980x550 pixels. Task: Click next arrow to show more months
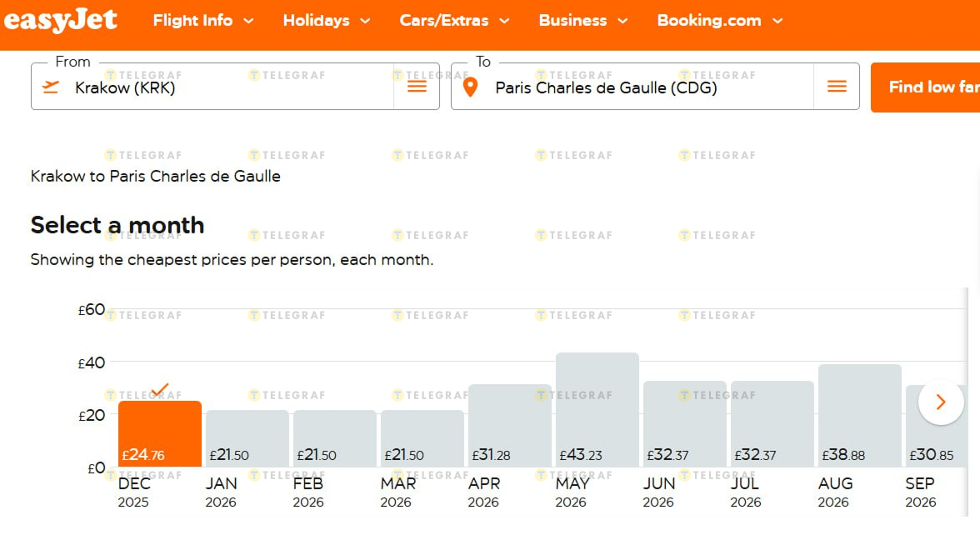point(941,402)
